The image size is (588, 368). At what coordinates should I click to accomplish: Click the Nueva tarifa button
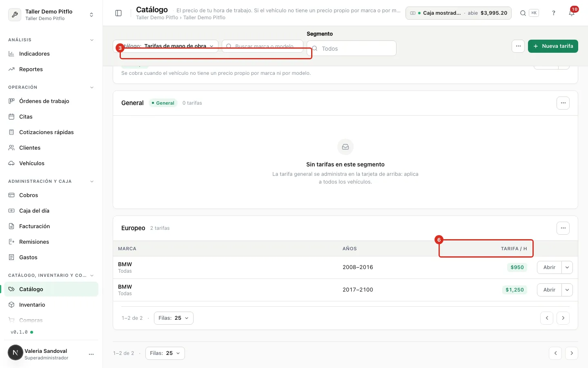(553, 46)
